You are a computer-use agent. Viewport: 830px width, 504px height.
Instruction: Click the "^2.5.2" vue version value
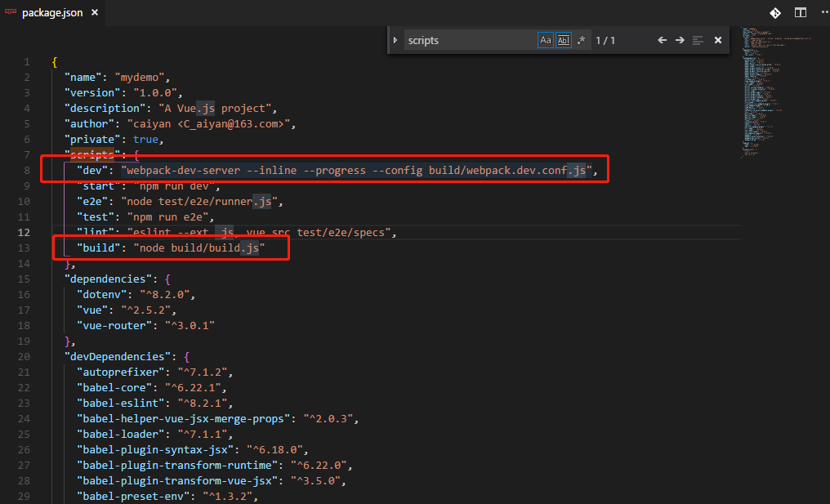pyautogui.click(x=145, y=310)
